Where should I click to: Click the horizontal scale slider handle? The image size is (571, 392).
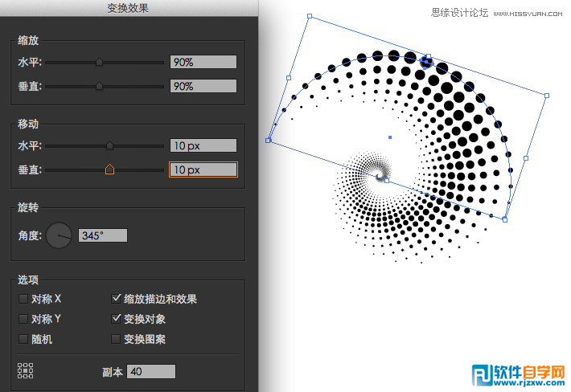coord(99,62)
